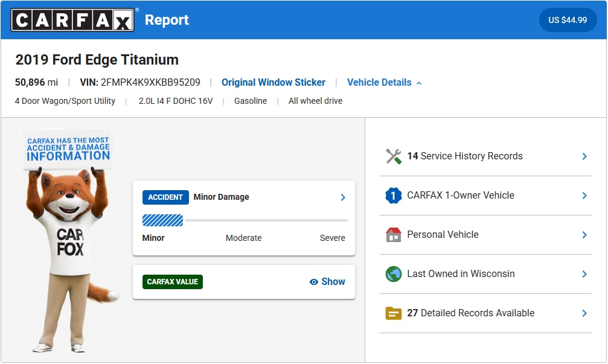Open 27 Detailed Records Available chevron
This screenshot has width=608, height=364.
584,313
